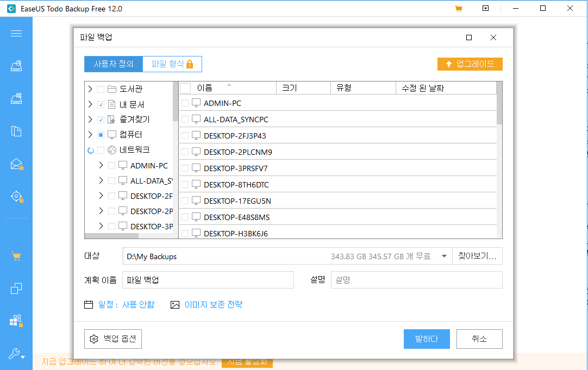Select the disk backup icon in sidebar
Image resolution: width=588 pixels, height=370 pixels.
click(16, 66)
